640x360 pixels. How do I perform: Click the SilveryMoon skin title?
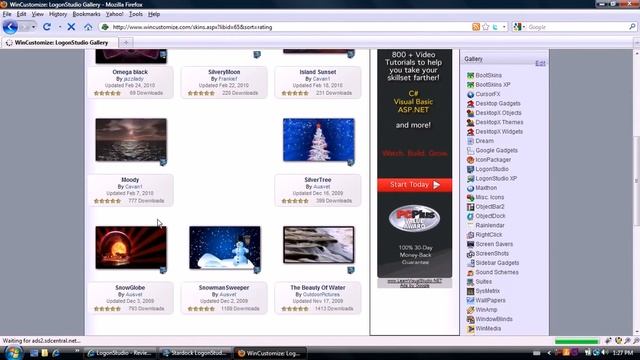coord(224,72)
